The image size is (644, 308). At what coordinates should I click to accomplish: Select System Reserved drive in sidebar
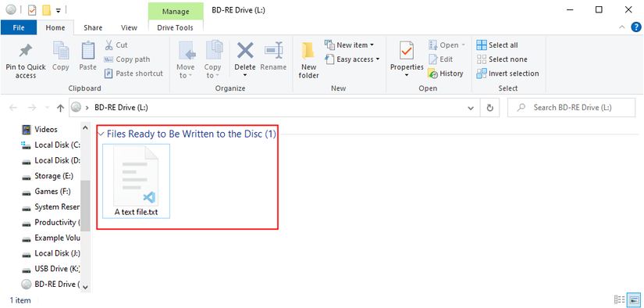pyautogui.click(x=50, y=207)
